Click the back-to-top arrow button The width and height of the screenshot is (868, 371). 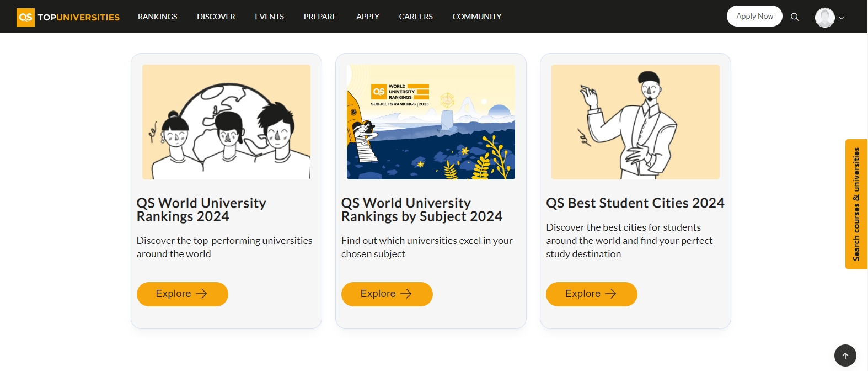845,356
